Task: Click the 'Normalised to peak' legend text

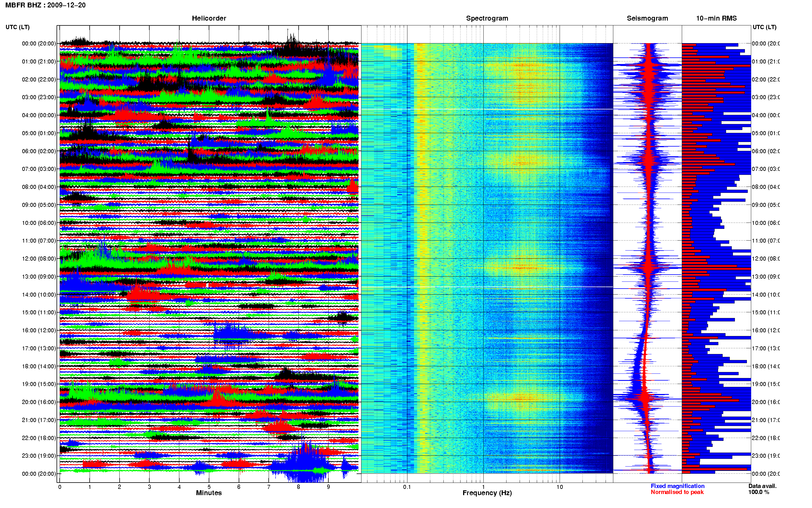Action: tap(677, 492)
